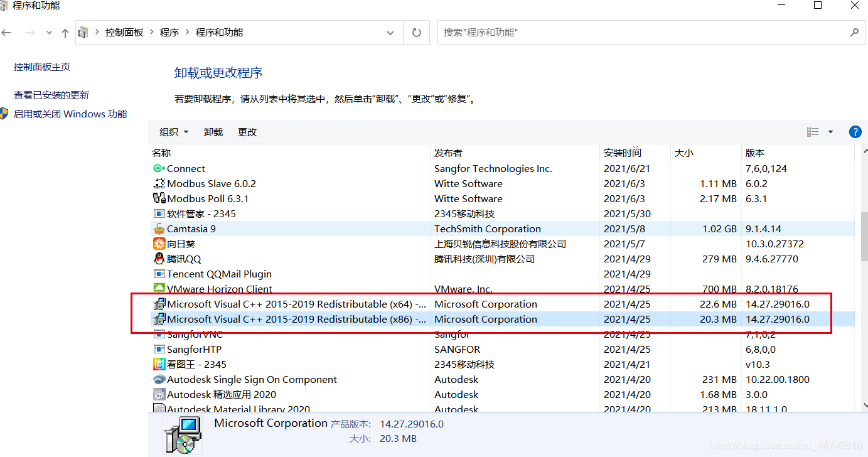Click the Modbus Poll 6.3.1 icon
Image resolution: width=868 pixels, height=457 pixels.
coord(159,198)
